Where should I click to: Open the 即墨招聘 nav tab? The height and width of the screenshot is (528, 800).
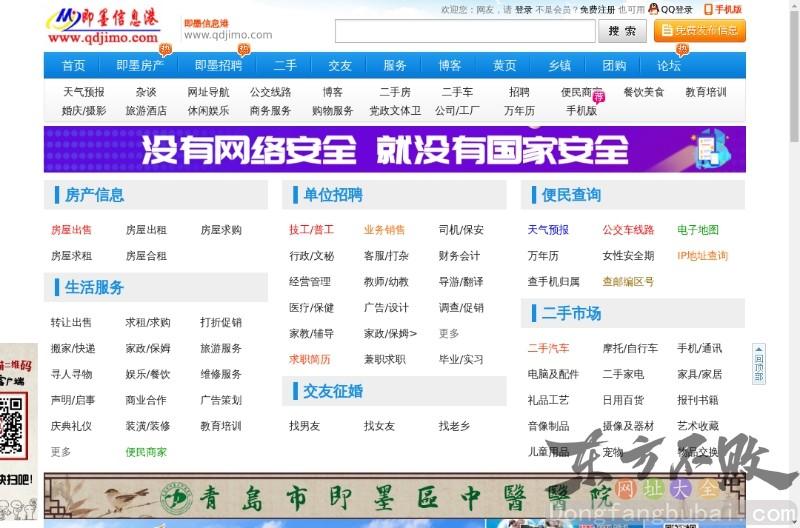point(218,65)
